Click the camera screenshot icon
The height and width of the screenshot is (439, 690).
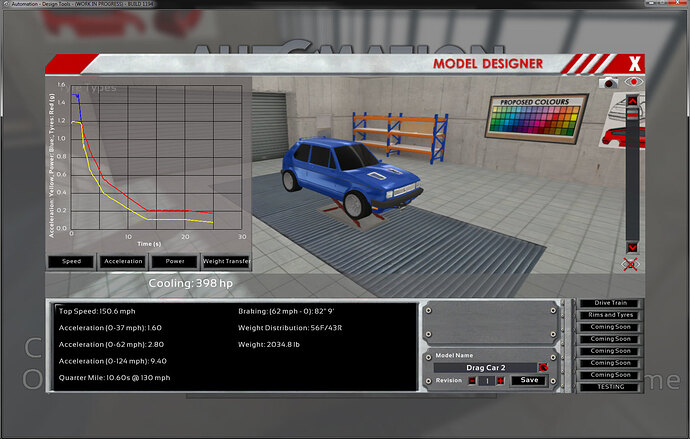click(x=609, y=83)
